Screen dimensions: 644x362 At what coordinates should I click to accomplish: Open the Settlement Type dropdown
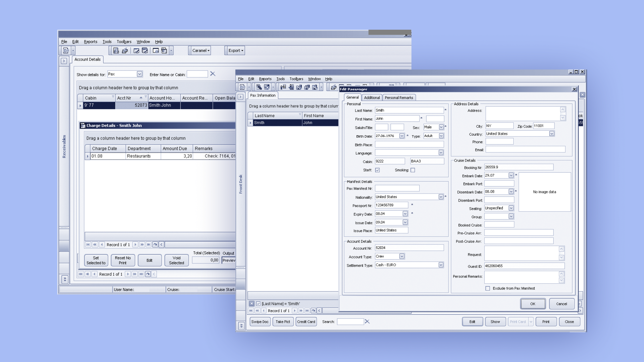point(441,265)
